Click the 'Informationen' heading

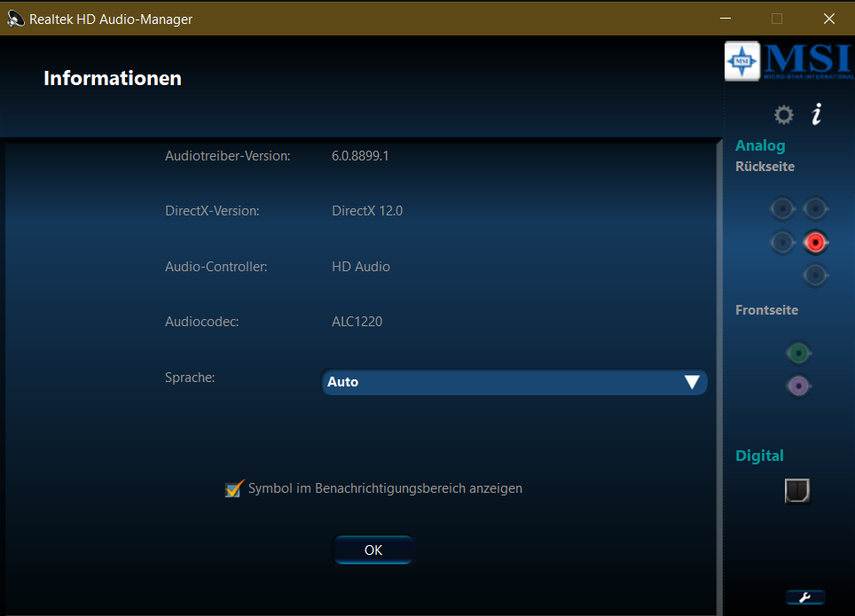[113, 79]
